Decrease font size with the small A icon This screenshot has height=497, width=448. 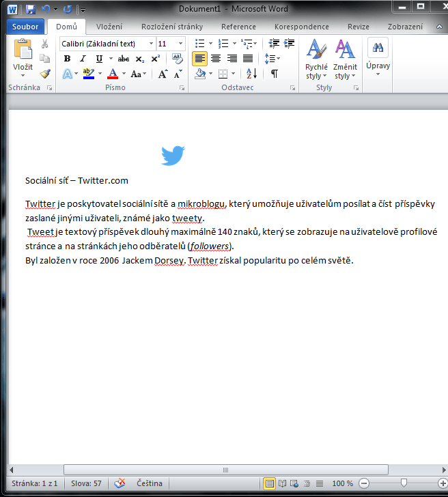point(178,74)
